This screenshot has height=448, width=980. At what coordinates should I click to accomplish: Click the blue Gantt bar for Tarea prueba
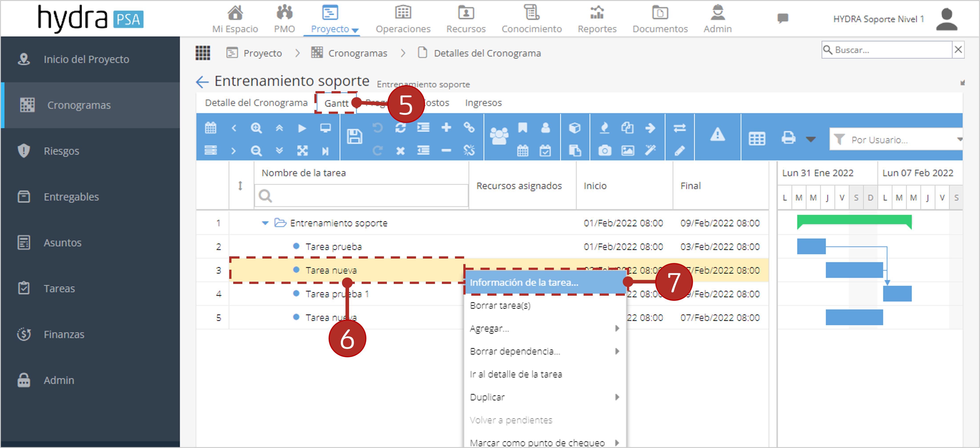pos(811,246)
